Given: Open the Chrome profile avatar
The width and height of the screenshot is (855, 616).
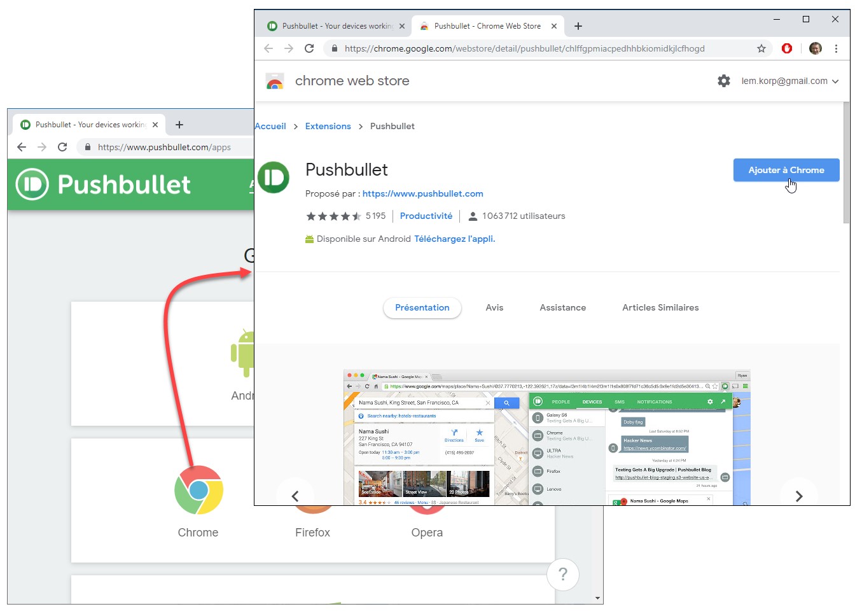Looking at the screenshot, I should click(x=816, y=48).
